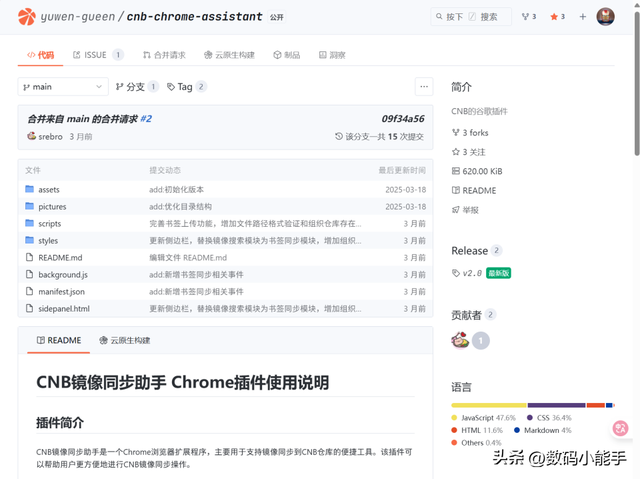The image size is (640, 479).
Task: Open merge request #2 link
Action: point(146,119)
